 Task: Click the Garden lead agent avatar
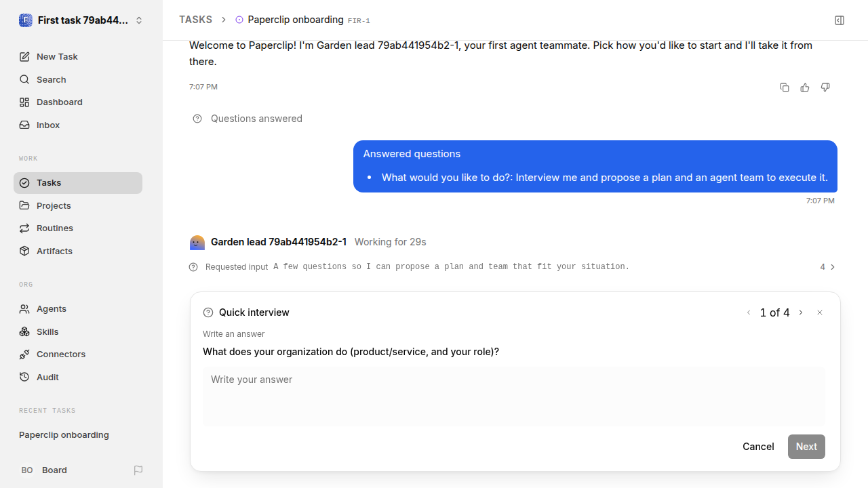click(x=197, y=243)
